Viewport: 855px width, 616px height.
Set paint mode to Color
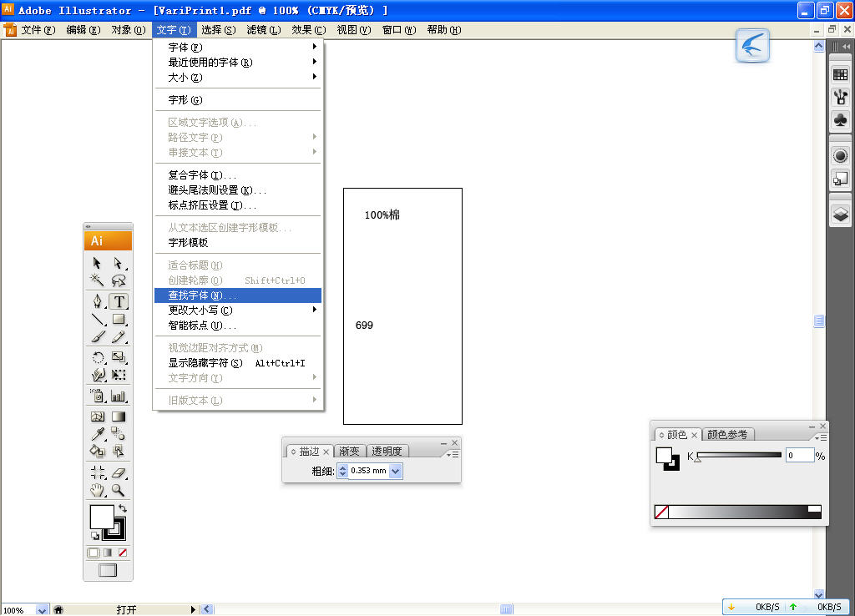(x=94, y=553)
